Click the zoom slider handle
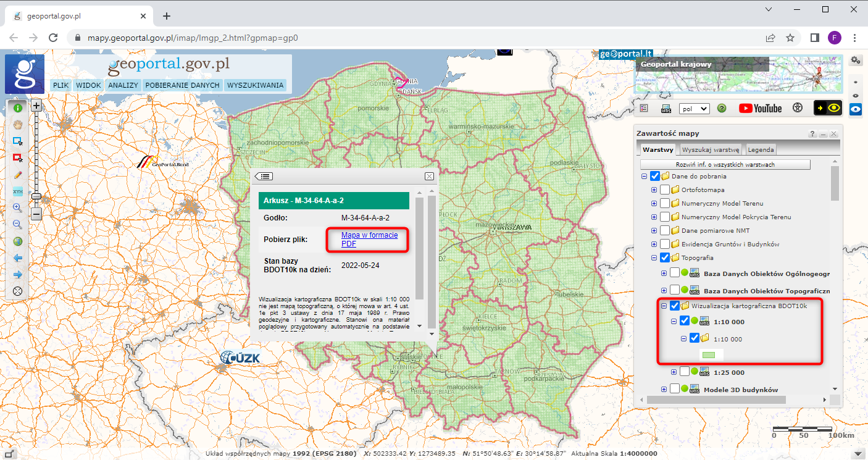 click(x=36, y=197)
